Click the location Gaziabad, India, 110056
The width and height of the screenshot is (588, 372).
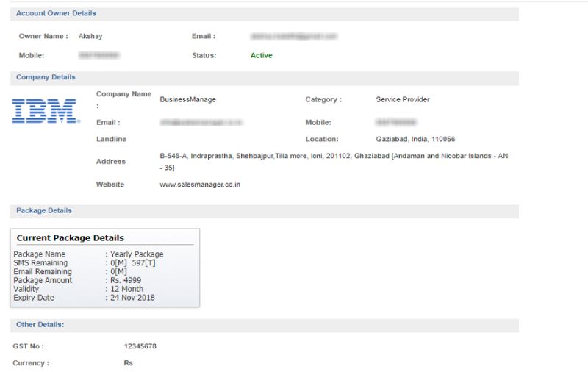(x=415, y=139)
